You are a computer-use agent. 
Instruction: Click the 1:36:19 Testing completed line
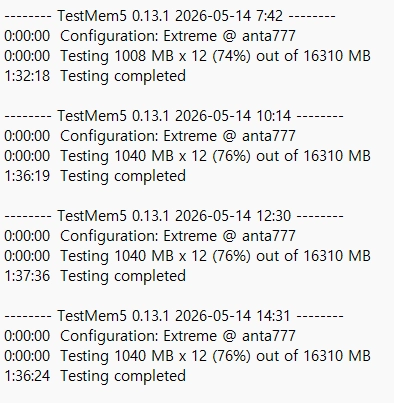point(95,176)
